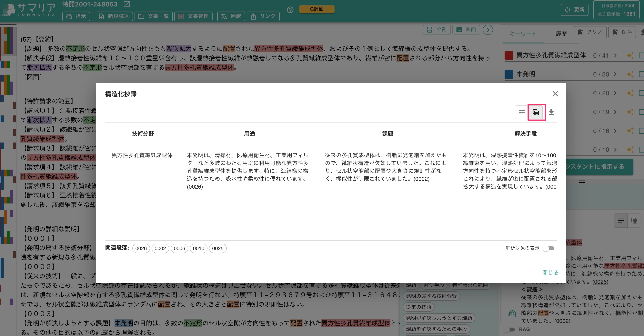Expand chevron next to 0 / 16 count
The image size is (644, 336).
[615, 131]
